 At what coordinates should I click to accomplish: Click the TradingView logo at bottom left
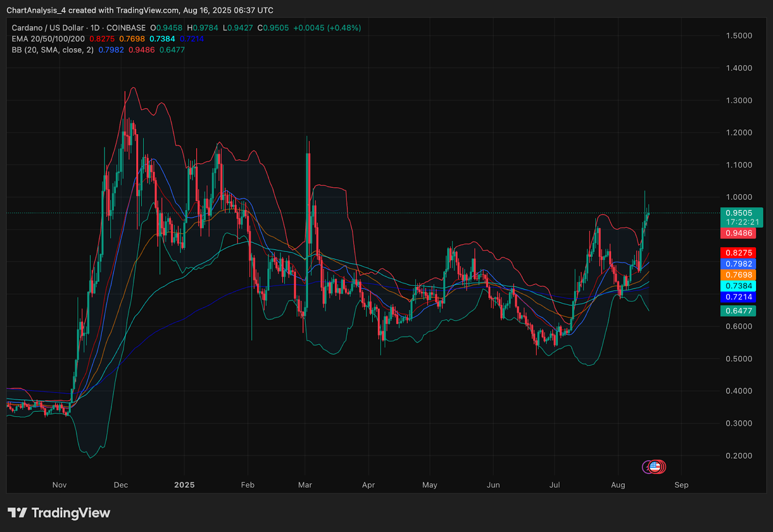(x=59, y=513)
